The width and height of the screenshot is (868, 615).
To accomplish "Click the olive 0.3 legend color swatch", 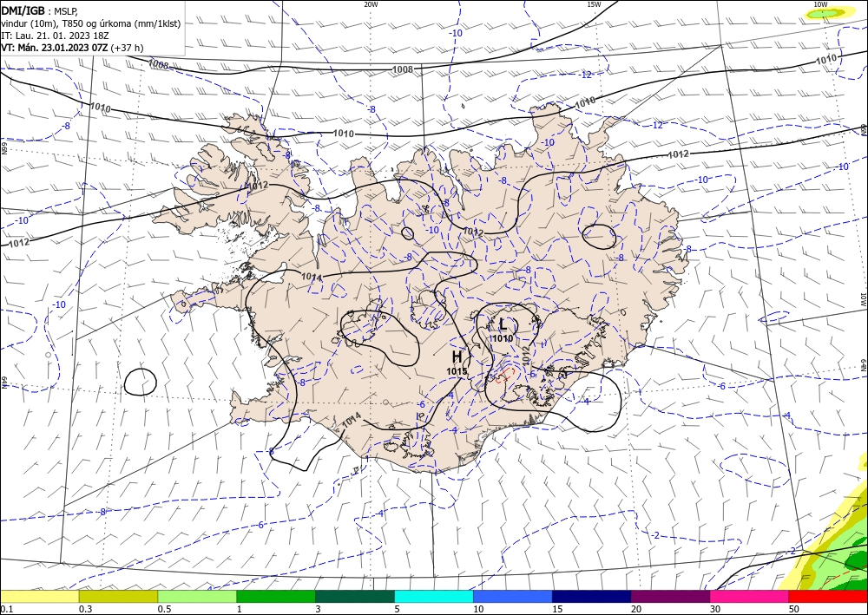I will [118, 597].
